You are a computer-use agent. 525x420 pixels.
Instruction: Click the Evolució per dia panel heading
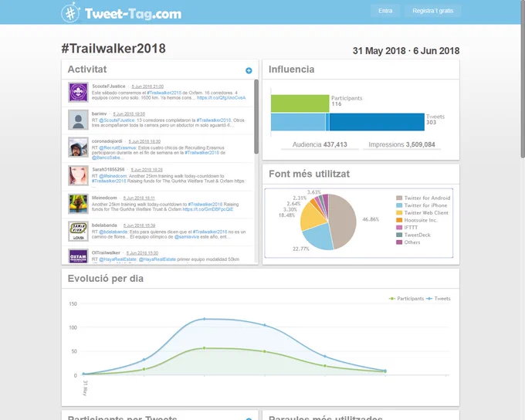pyautogui.click(x=106, y=279)
